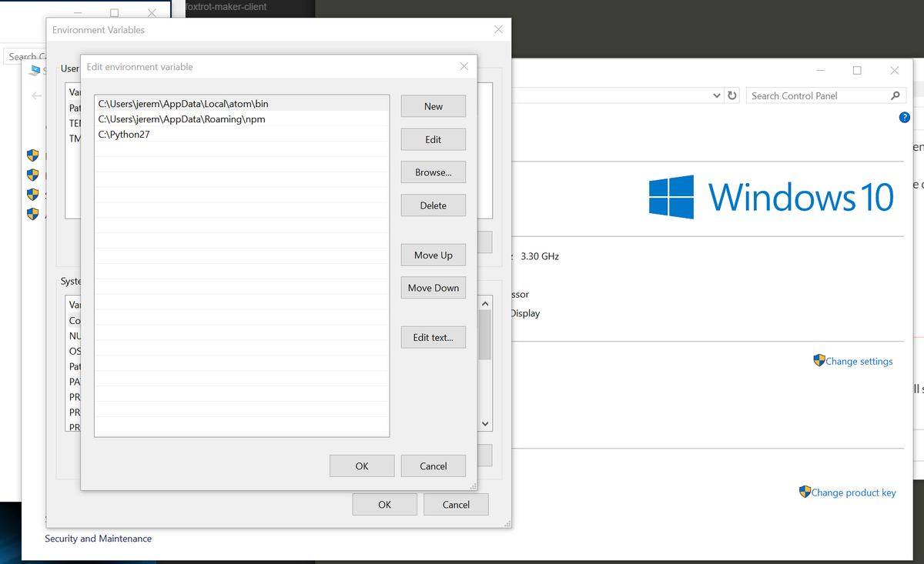This screenshot has height=564, width=924.
Task: Click the Back arrow in Control Panel window
Action: tap(36, 96)
